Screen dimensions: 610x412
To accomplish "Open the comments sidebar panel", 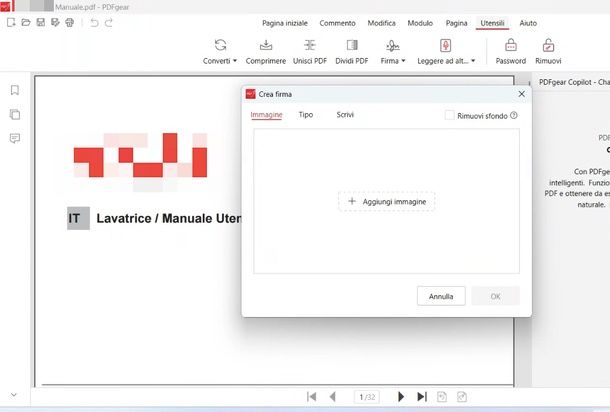I will [15, 139].
